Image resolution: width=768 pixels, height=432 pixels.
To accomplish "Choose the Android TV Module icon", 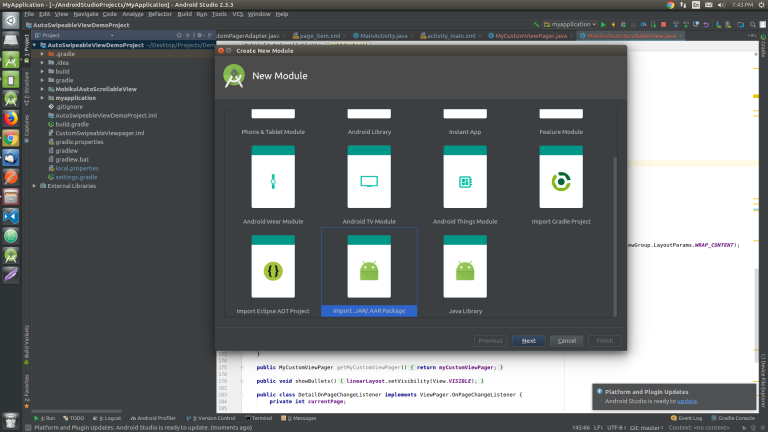I will pos(368,181).
